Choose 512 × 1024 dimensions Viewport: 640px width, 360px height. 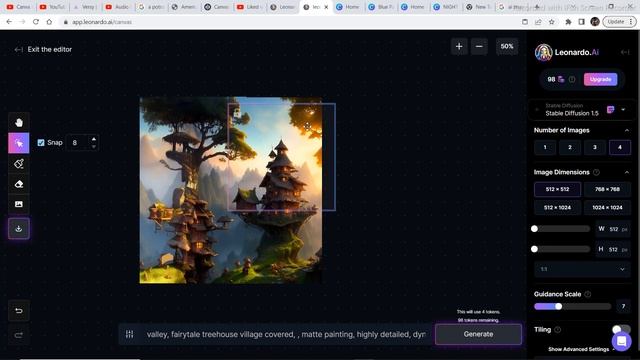pos(557,207)
